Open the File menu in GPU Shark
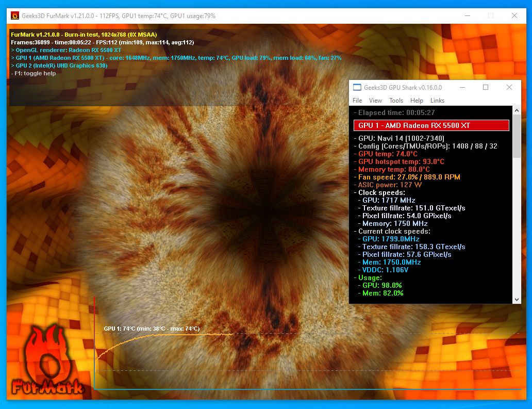The width and height of the screenshot is (532, 409). point(357,101)
